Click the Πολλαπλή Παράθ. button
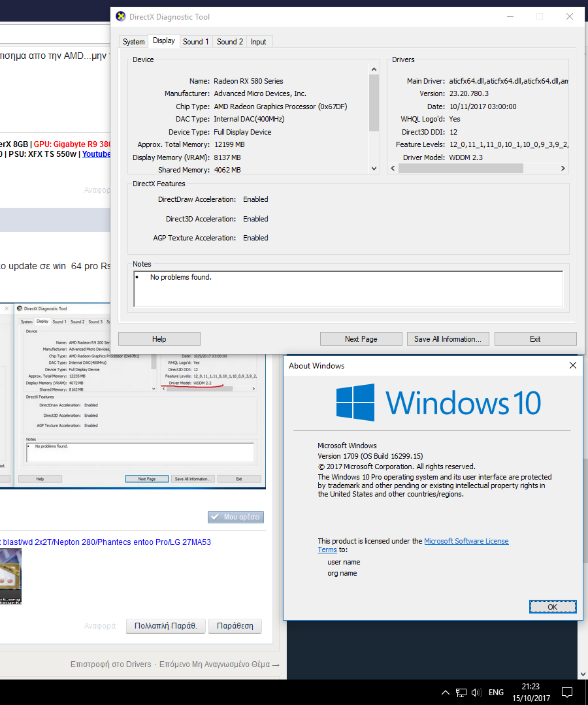588x705 pixels. point(165,626)
